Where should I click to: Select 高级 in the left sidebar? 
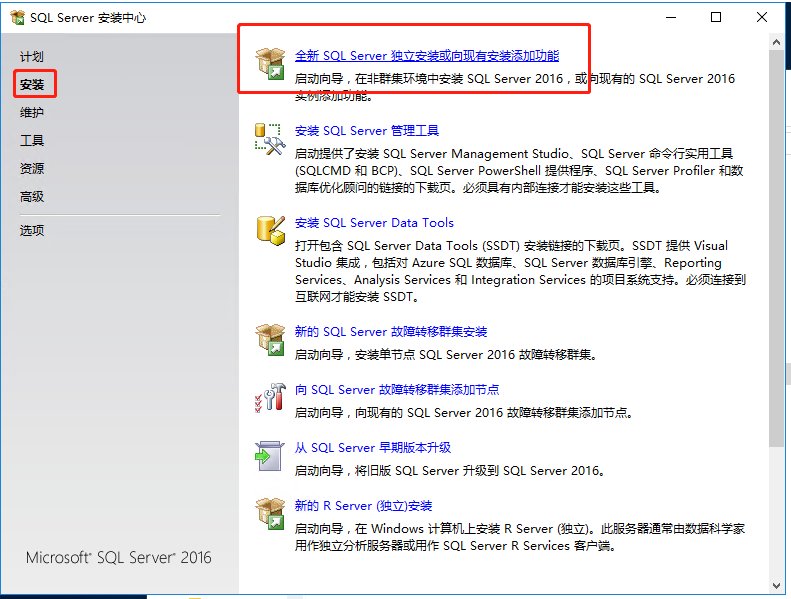tap(32, 196)
